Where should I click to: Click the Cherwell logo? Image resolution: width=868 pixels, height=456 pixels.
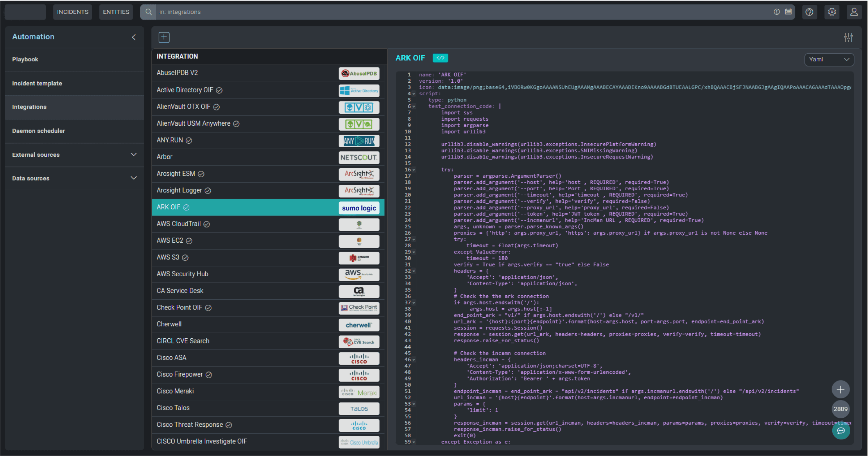click(359, 325)
